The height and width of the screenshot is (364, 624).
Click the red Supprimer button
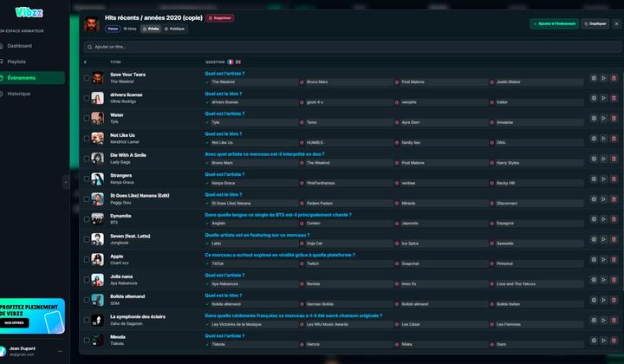tap(219, 18)
